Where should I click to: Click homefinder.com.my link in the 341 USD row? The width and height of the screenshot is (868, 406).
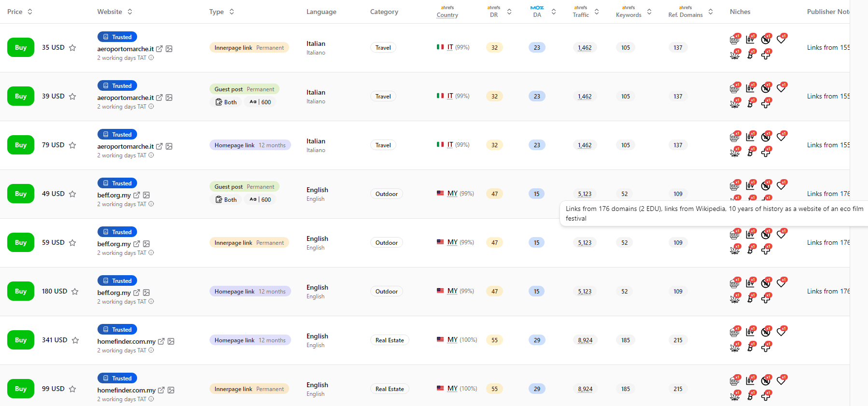pyautogui.click(x=126, y=341)
